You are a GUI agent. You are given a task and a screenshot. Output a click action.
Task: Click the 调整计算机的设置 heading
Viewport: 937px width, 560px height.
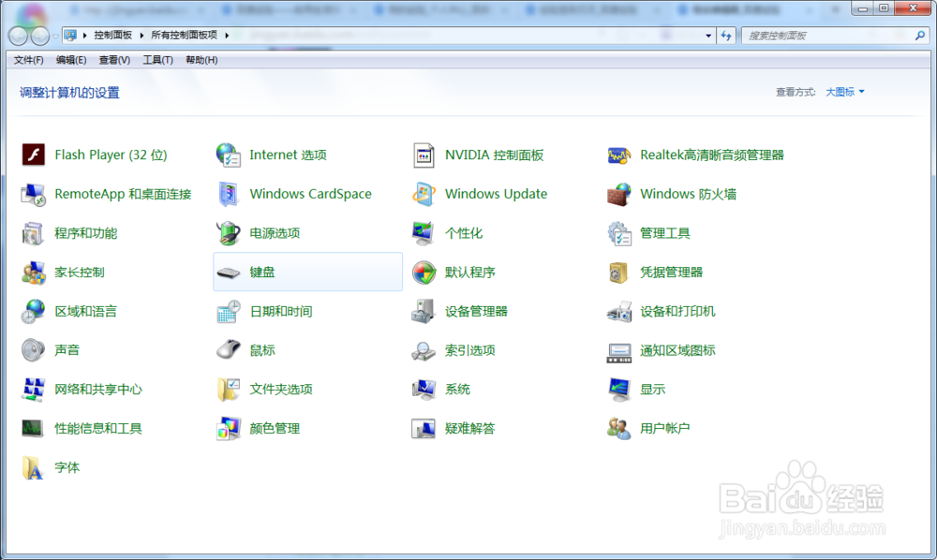[x=69, y=93]
